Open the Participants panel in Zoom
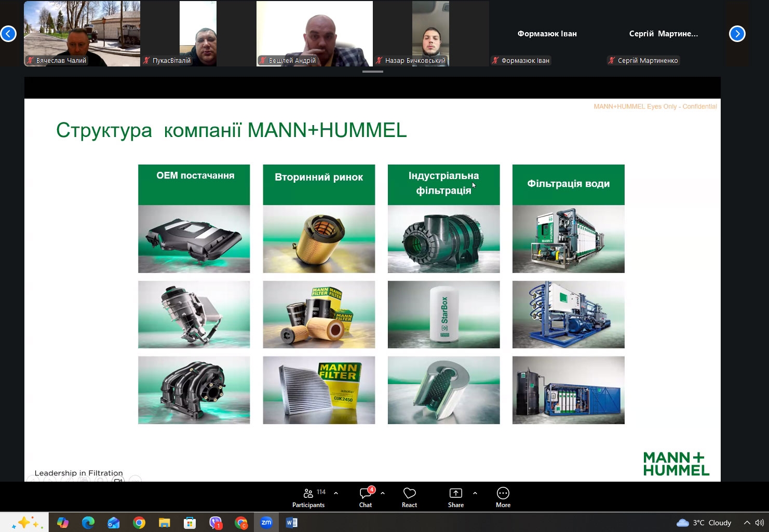769x532 pixels. 308,497
